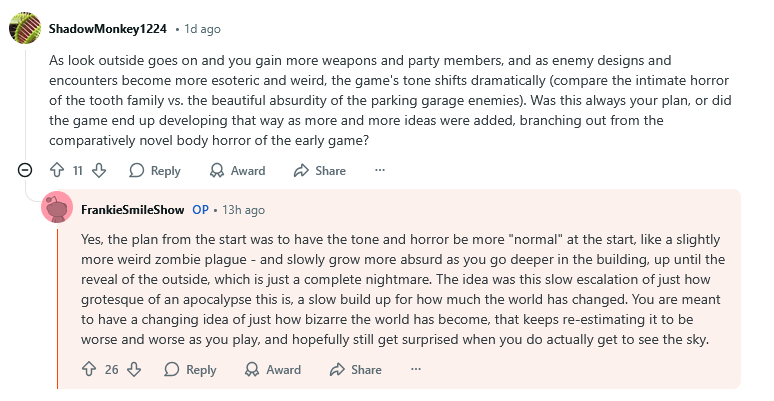Upvote FrankieSmileShow's reply
Image resolution: width=774 pixels, height=401 pixels.
click(x=90, y=370)
